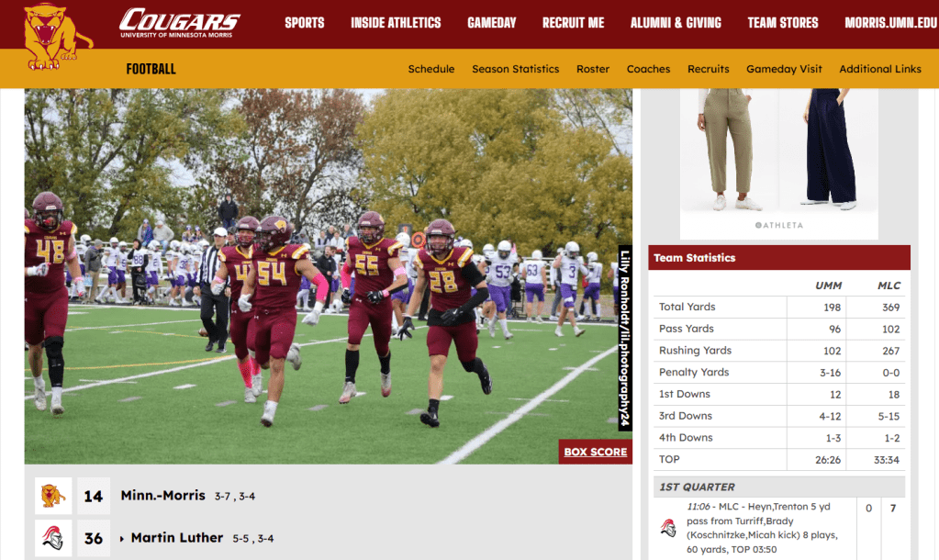Open the football Schedule page
Screen dimensions: 939x560
click(x=431, y=69)
